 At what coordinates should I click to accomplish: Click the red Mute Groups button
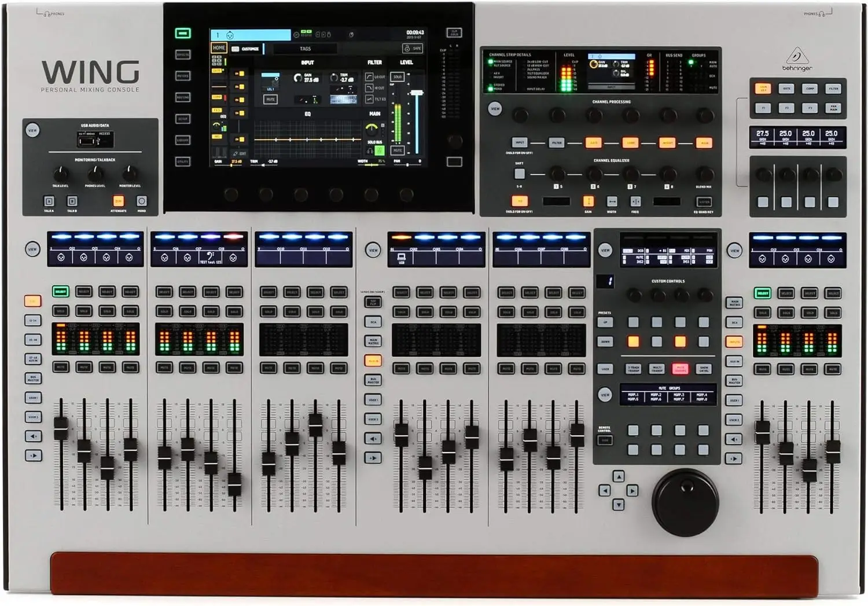pyautogui.click(x=681, y=368)
